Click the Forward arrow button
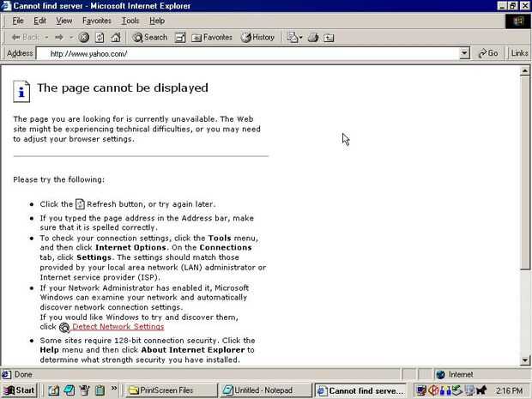 (x=59, y=37)
